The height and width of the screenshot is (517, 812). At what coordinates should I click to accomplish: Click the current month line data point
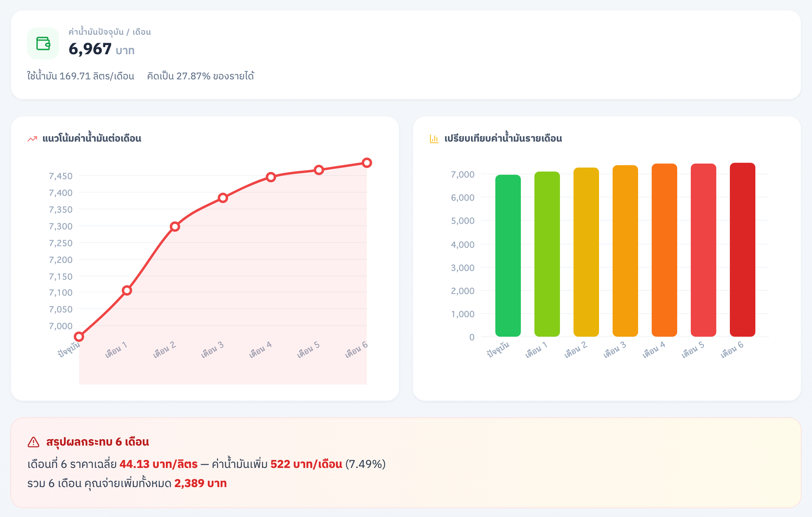point(79,337)
